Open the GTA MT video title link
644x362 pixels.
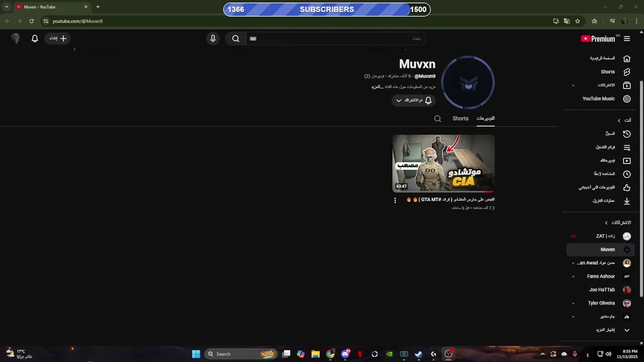point(451,200)
